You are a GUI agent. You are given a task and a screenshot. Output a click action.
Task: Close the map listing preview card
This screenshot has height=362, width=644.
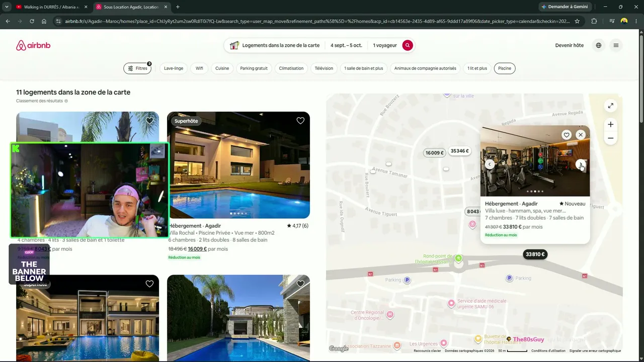click(x=581, y=135)
